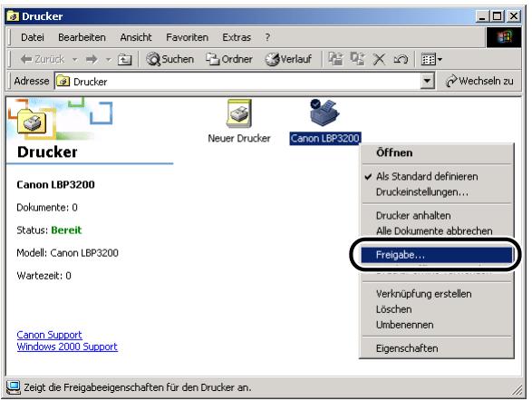Choose Freigabe... in context menu
The image size is (532, 401).
[x=436, y=255]
